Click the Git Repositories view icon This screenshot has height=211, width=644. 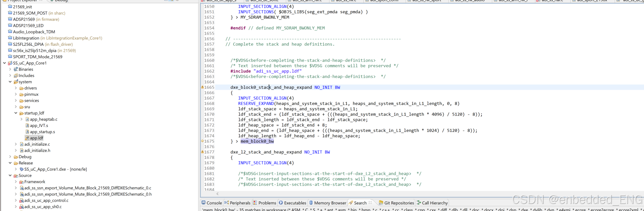pyautogui.click(x=381, y=203)
